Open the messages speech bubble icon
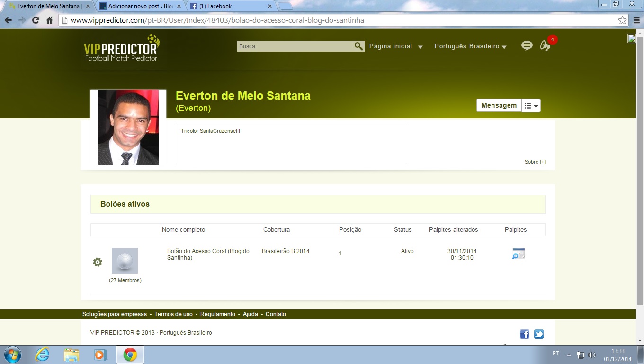 527,46
